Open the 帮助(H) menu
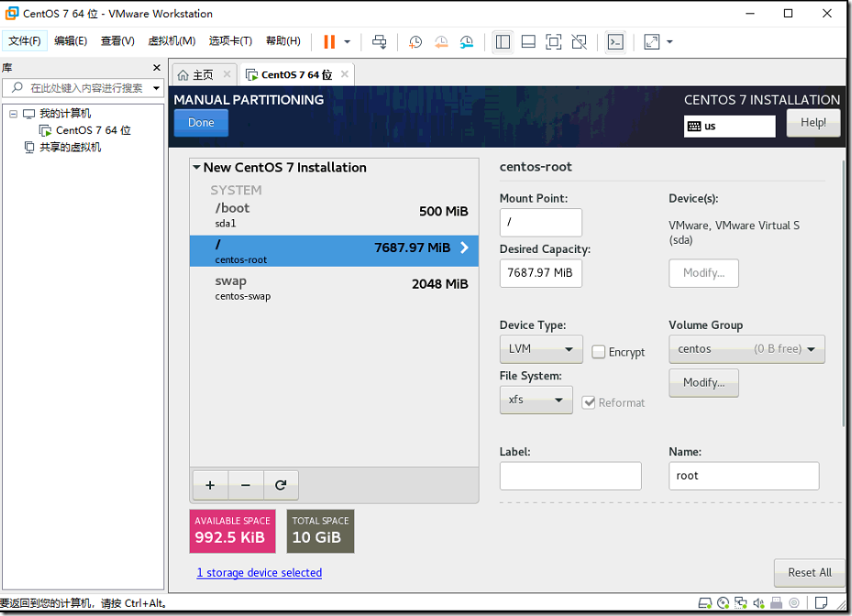 (x=283, y=41)
